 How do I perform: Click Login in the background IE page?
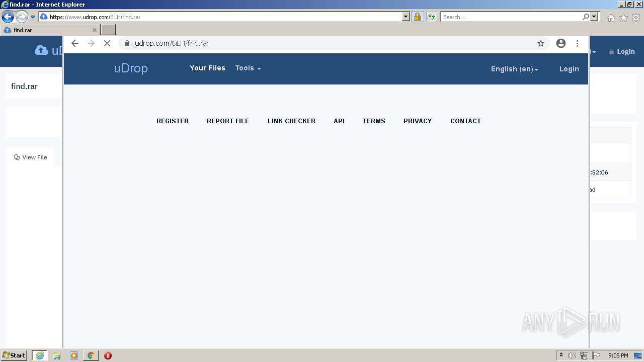coord(622,52)
